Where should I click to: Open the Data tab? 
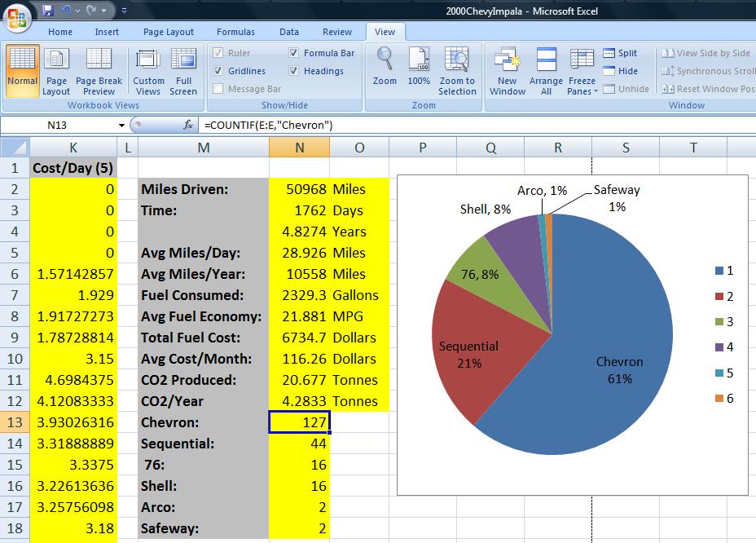point(289,32)
